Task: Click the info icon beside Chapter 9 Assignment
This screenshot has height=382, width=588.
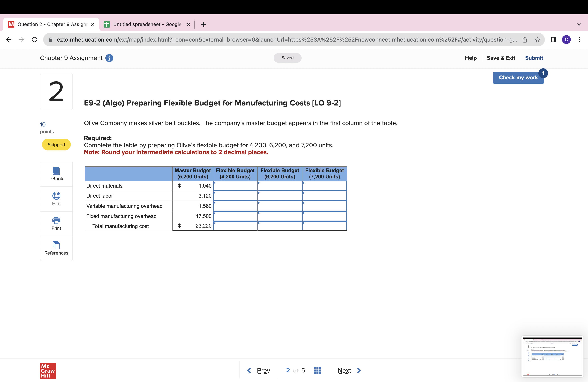Action: (x=109, y=58)
